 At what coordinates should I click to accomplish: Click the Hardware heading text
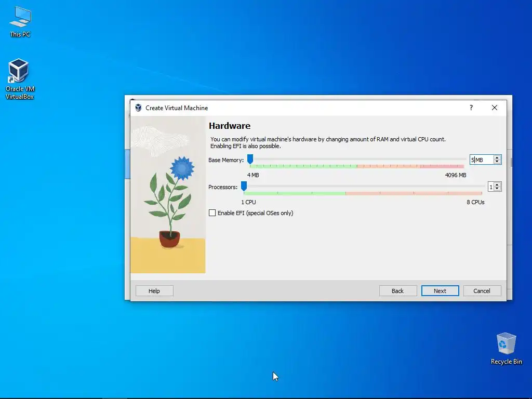pyautogui.click(x=229, y=126)
